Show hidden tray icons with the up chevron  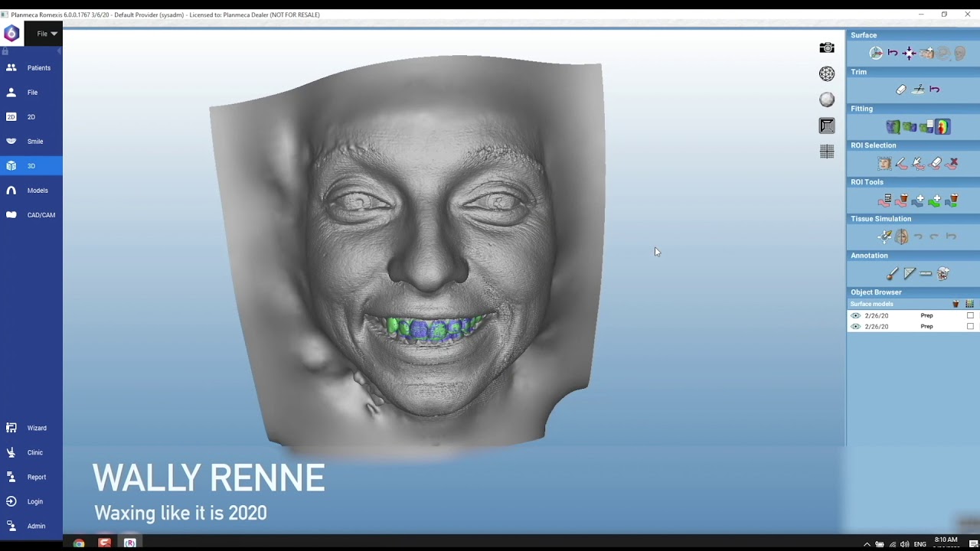(x=867, y=544)
